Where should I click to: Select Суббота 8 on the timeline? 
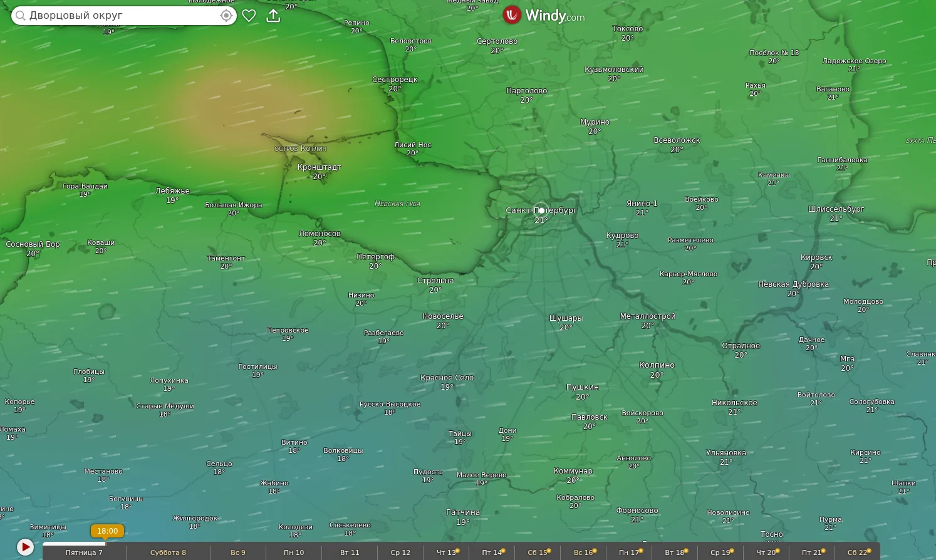click(168, 552)
